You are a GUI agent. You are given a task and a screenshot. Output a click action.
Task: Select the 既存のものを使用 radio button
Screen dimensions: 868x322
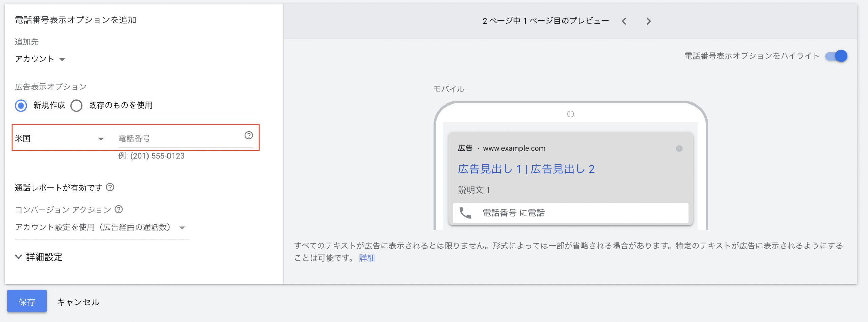[x=76, y=106]
